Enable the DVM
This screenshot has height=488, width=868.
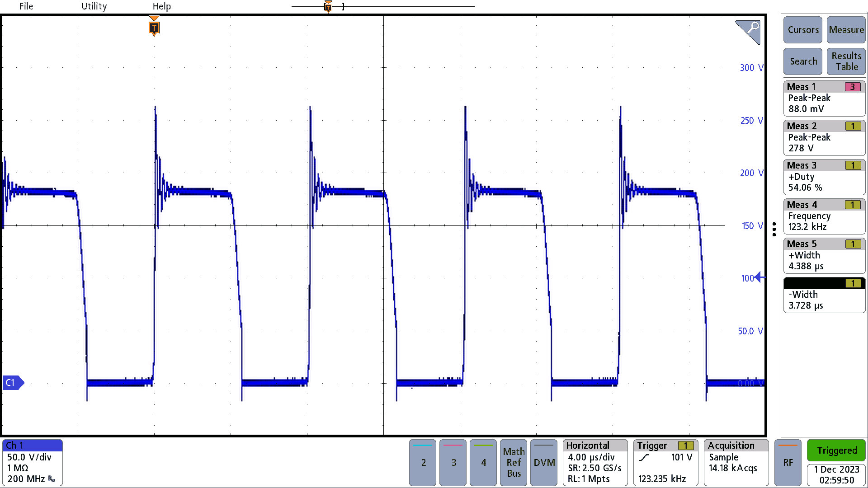click(x=544, y=463)
